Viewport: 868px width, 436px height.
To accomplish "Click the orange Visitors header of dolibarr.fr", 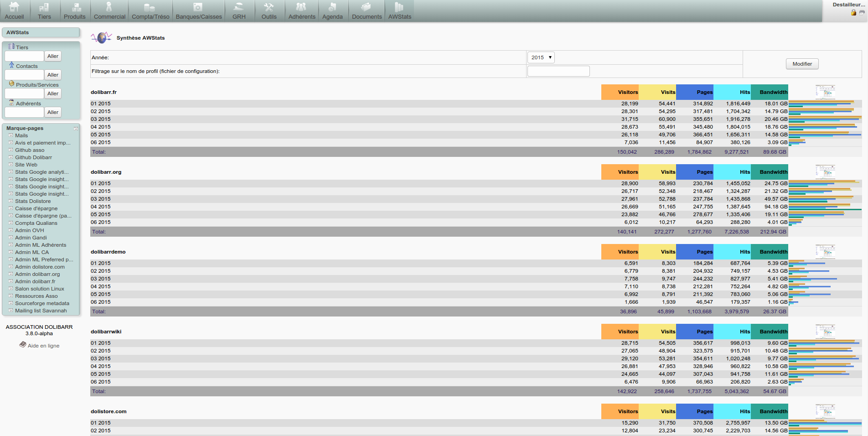I will (620, 92).
